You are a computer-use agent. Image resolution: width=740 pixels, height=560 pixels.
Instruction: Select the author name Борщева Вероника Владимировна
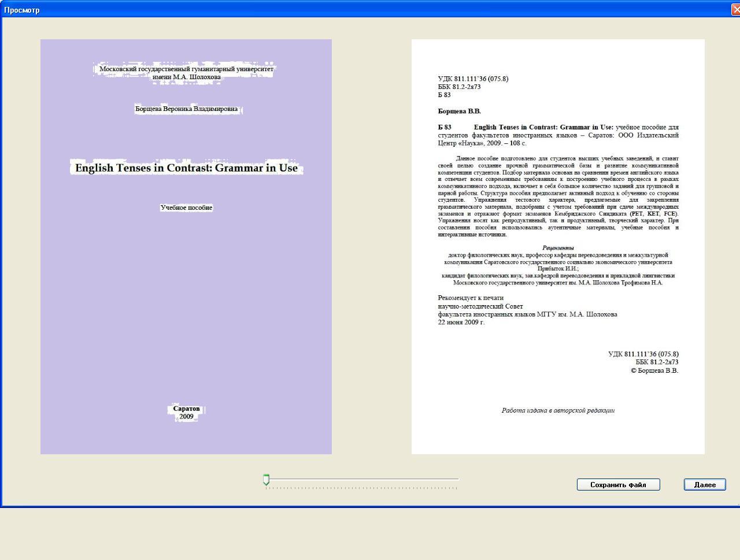click(186, 109)
